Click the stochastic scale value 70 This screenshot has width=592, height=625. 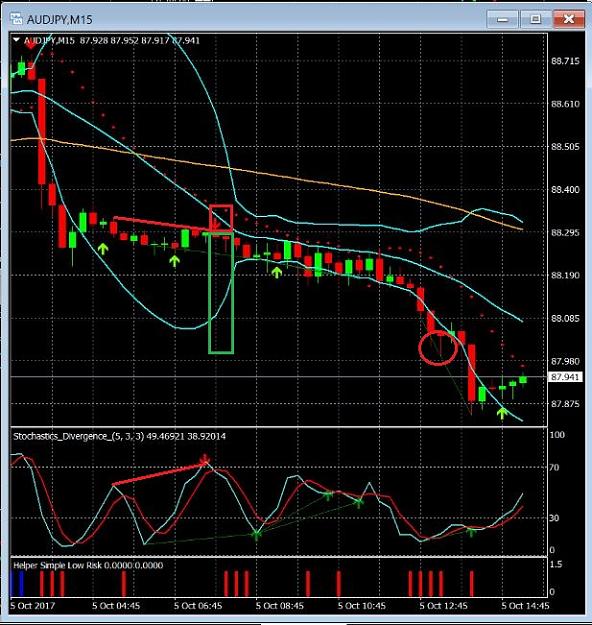click(555, 467)
